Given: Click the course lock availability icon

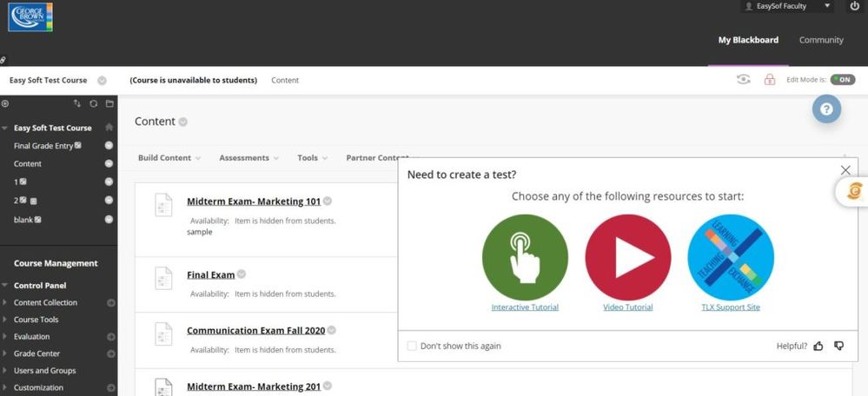Looking at the screenshot, I should click(x=770, y=80).
